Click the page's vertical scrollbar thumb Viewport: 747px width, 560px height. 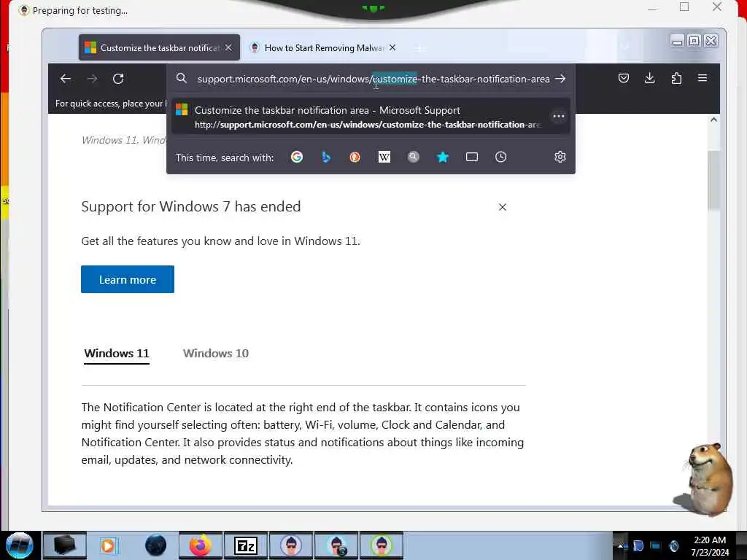tap(713, 180)
